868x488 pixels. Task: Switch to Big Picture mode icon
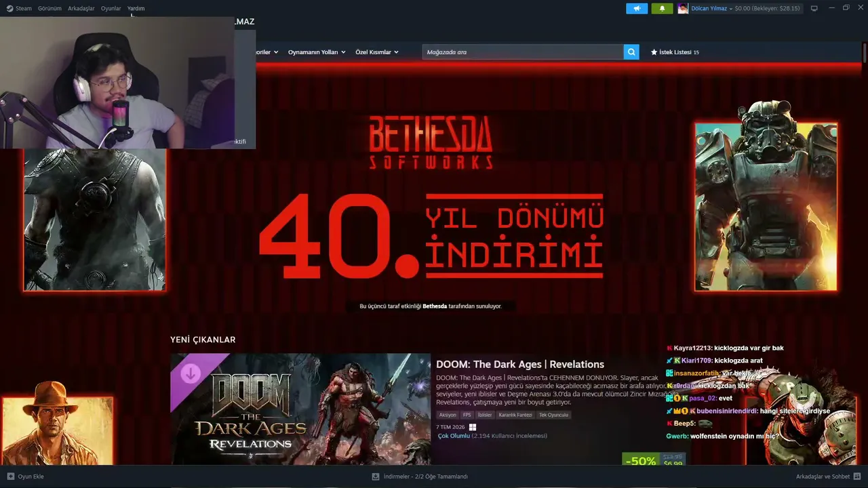[814, 8]
